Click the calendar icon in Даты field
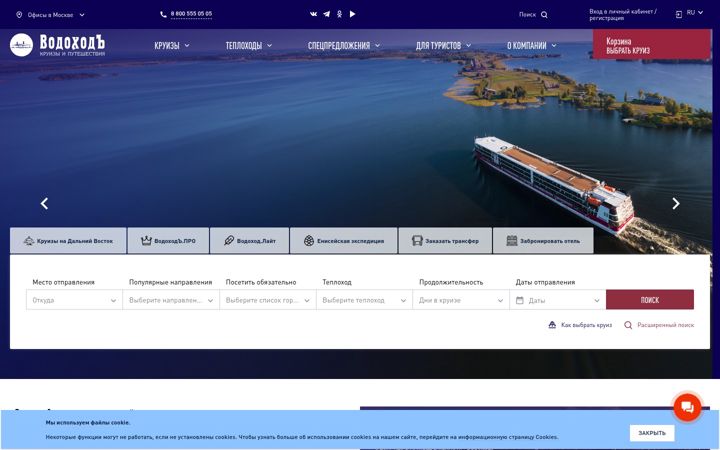This screenshot has height=450, width=720. [520, 300]
